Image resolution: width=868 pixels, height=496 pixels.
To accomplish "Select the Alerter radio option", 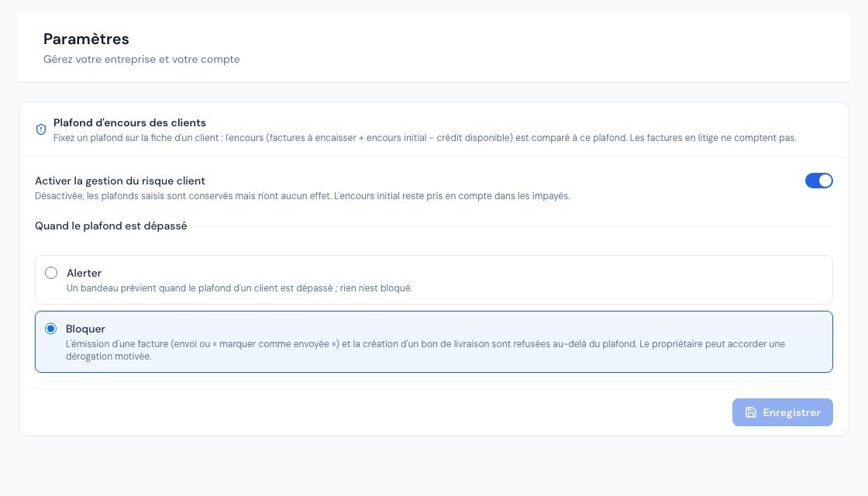I will [51, 273].
